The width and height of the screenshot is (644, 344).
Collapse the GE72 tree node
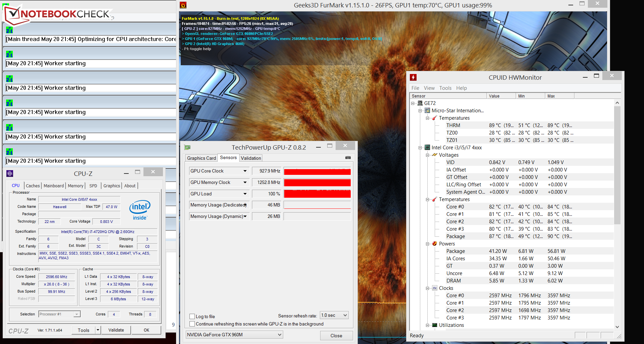[x=413, y=103]
